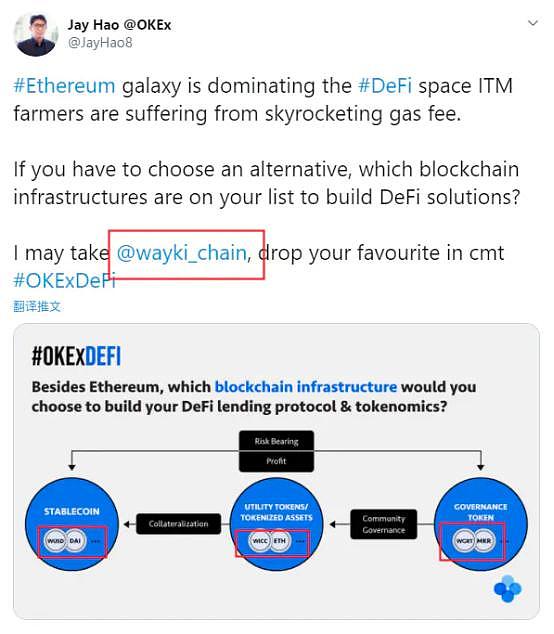Open the #Ethereum hashtag link
Screen dimensions: 554x634
point(64,86)
